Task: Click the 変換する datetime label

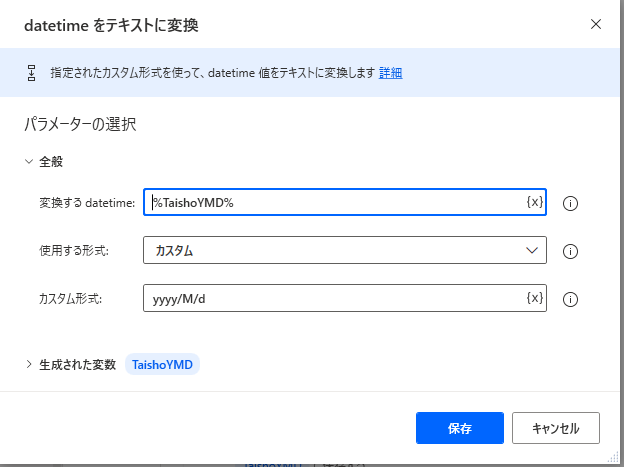Action: pyautogui.click(x=87, y=204)
